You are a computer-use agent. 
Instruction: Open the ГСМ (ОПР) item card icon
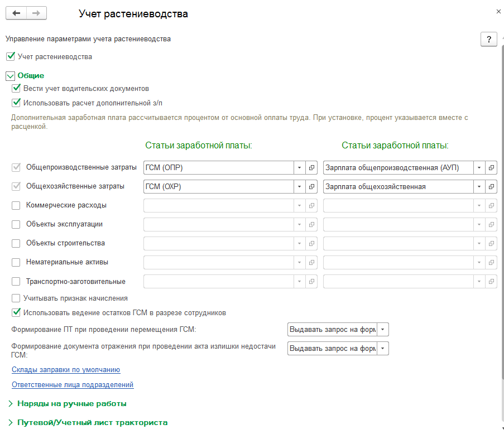[x=311, y=168]
